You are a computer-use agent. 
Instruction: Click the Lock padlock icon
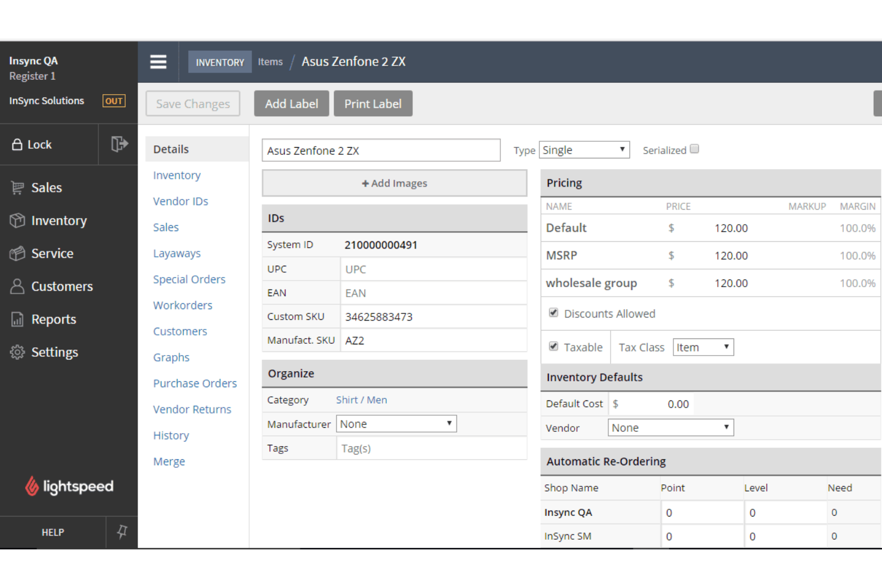tap(17, 144)
